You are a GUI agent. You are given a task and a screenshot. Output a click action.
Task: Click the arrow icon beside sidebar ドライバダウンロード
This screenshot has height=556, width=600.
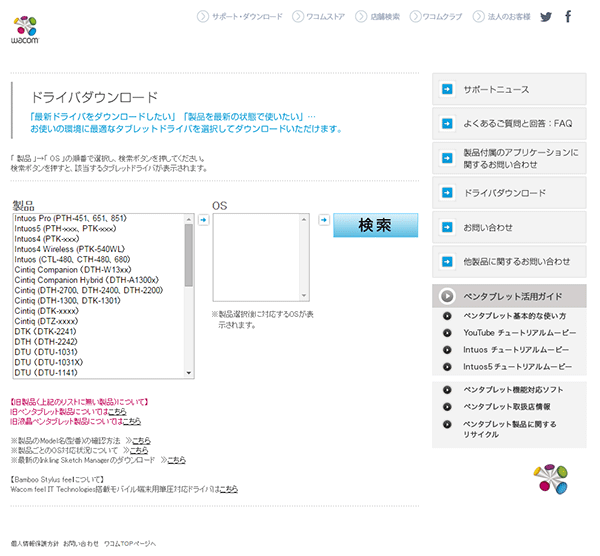pos(447,192)
